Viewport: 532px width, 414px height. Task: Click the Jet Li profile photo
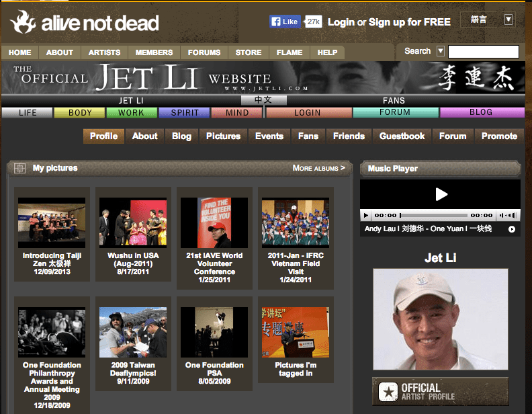point(441,319)
